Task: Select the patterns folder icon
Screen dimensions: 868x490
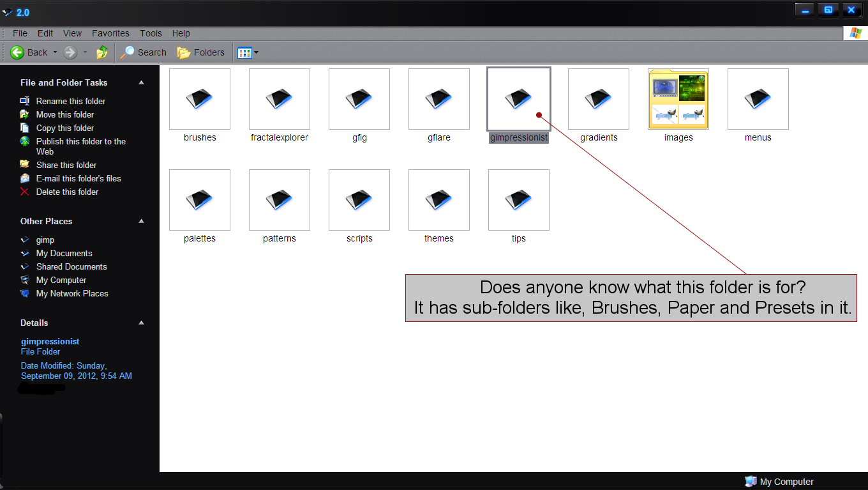Action: [280, 200]
